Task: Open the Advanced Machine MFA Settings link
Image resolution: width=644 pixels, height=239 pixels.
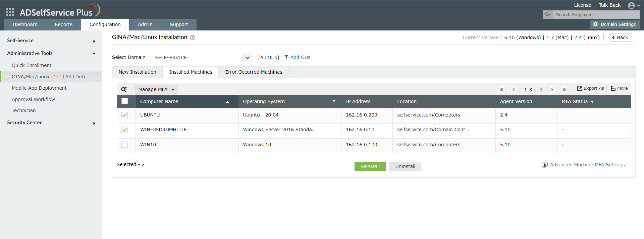Action: pyautogui.click(x=587, y=165)
